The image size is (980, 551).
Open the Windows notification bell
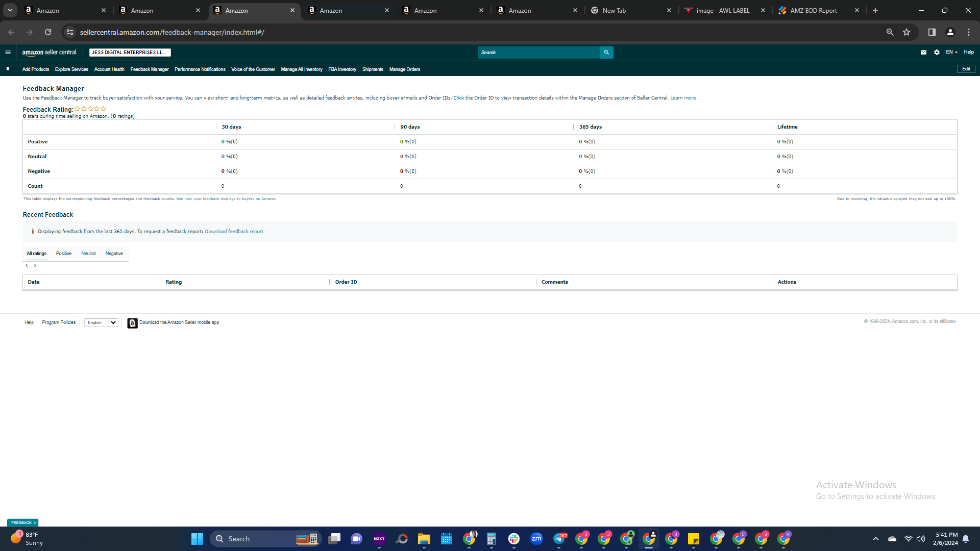point(966,539)
